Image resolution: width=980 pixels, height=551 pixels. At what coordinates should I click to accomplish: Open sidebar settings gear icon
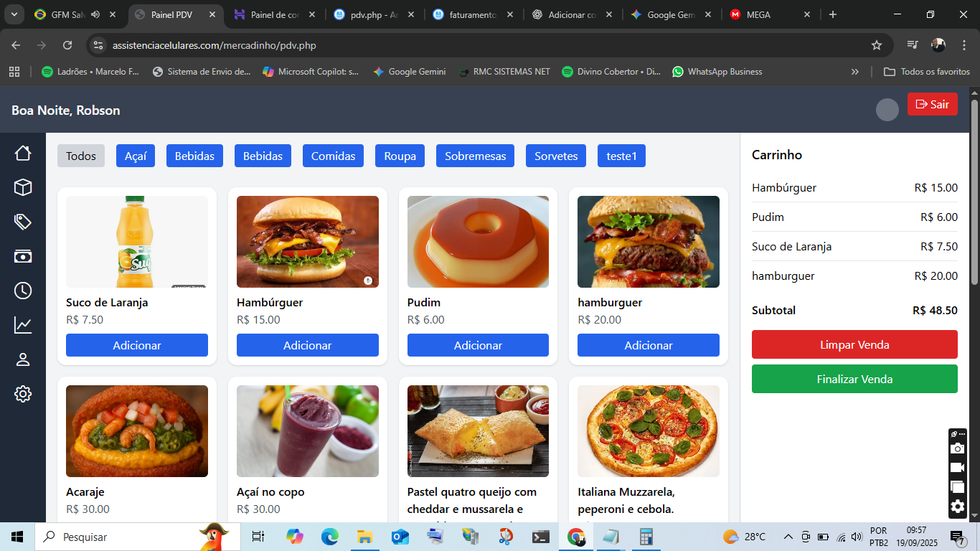(24, 394)
